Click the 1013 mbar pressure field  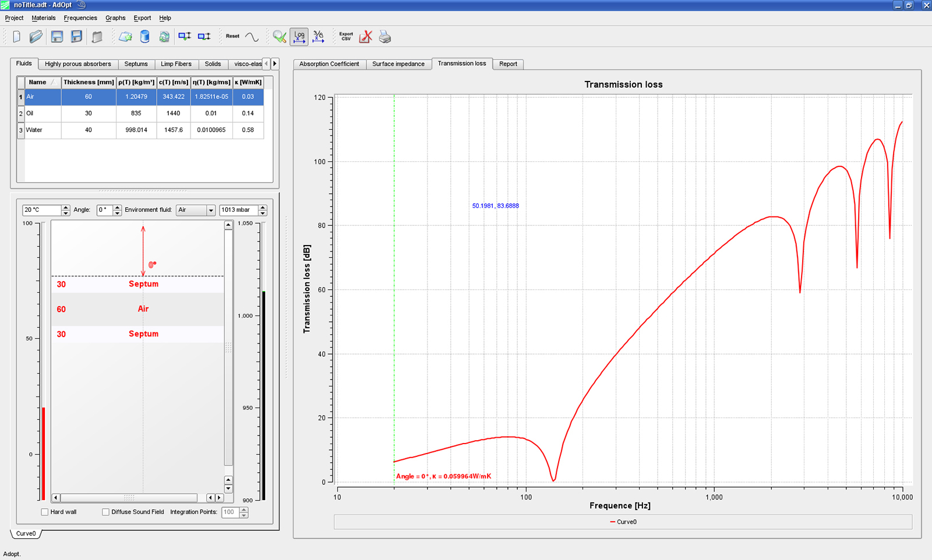[239, 210]
